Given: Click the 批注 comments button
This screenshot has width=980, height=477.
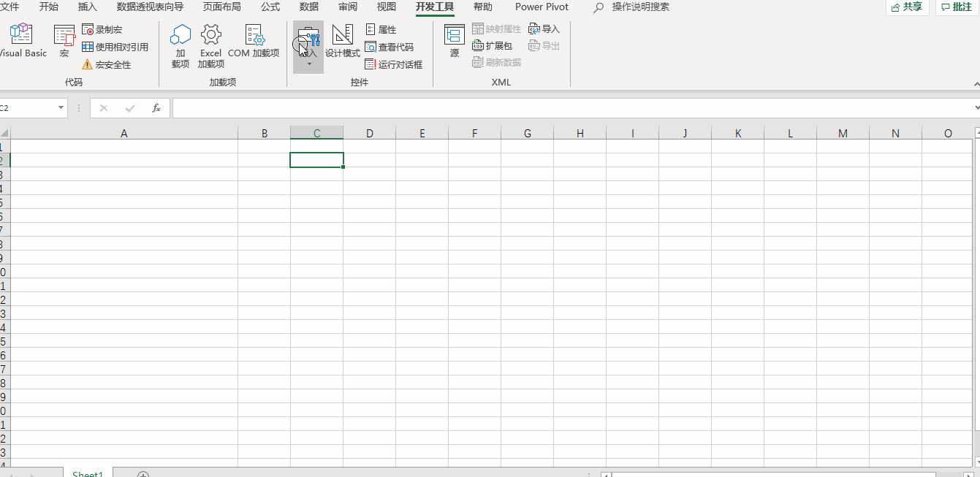Looking at the screenshot, I should 957,7.
